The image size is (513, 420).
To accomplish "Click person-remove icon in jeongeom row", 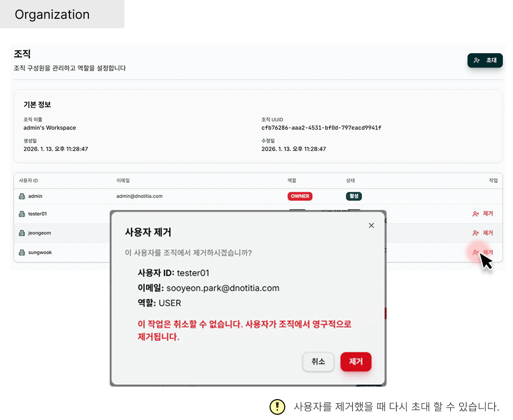I will tap(475, 232).
